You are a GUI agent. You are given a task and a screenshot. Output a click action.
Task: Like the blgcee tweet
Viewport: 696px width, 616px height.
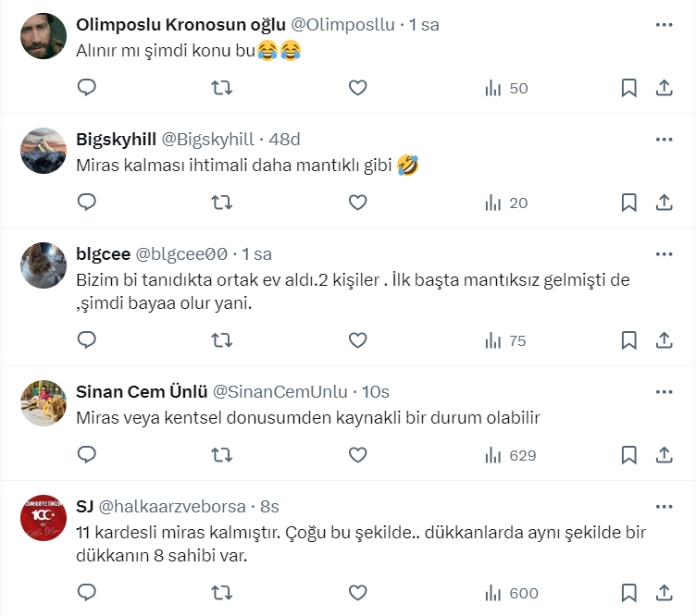pyautogui.click(x=358, y=340)
